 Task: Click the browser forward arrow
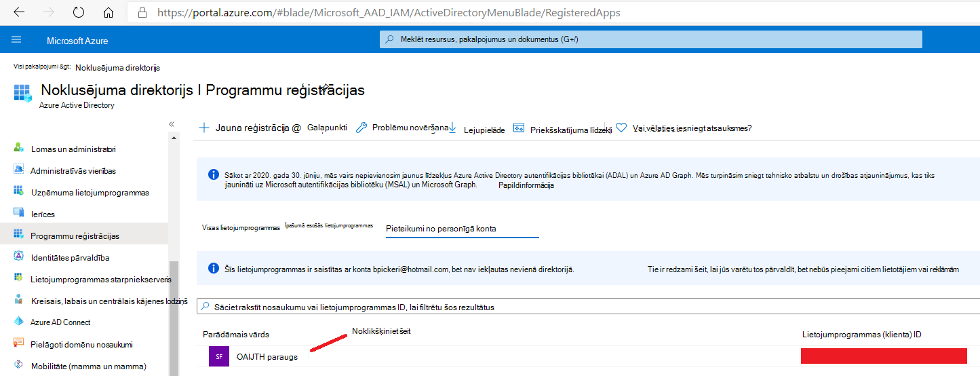tap(48, 12)
